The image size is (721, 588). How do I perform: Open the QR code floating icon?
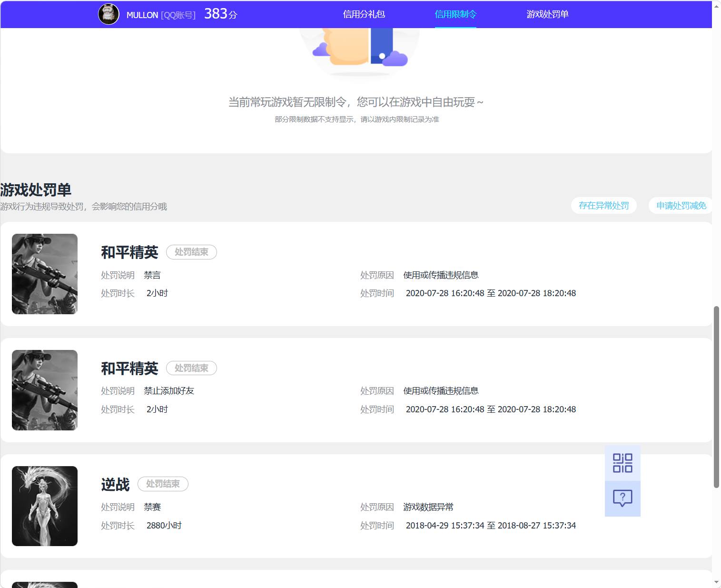622,463
